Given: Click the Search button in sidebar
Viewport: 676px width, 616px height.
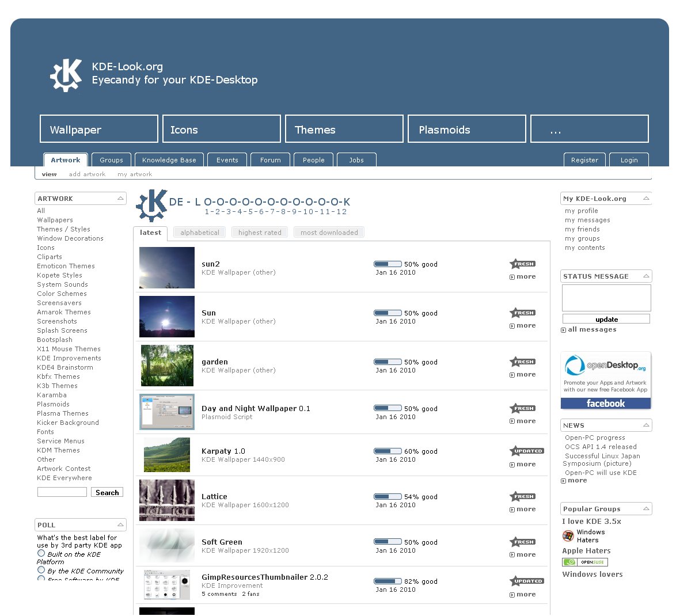Looking at the screenshot, I should [x=107, y=492].
